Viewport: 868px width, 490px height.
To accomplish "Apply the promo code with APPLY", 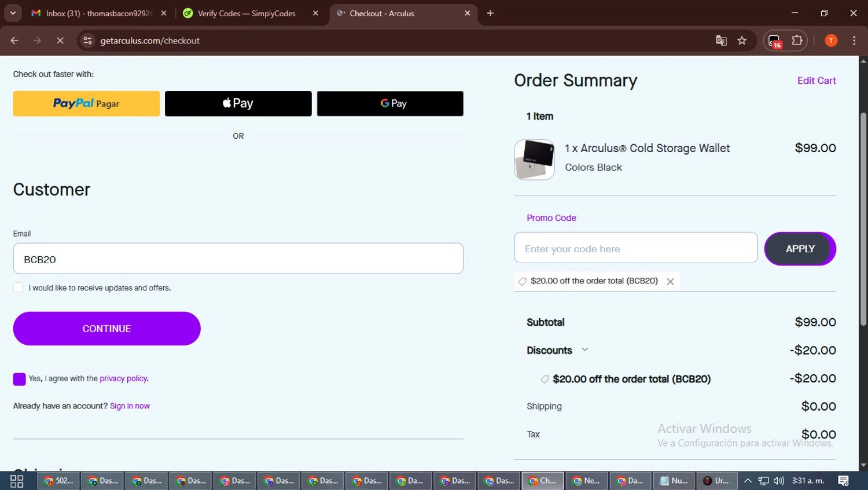I will 800,249.
